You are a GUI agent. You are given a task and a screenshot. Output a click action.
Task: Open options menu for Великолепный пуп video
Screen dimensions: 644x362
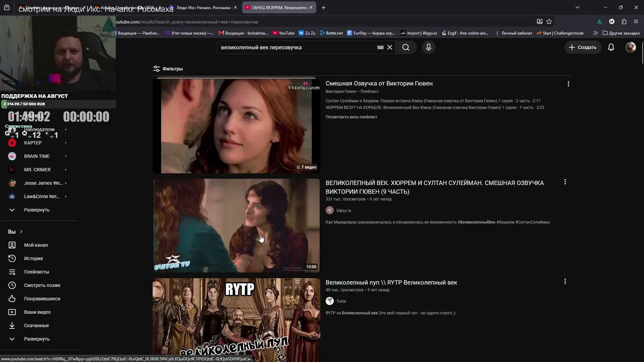click(x=565, y=282)
